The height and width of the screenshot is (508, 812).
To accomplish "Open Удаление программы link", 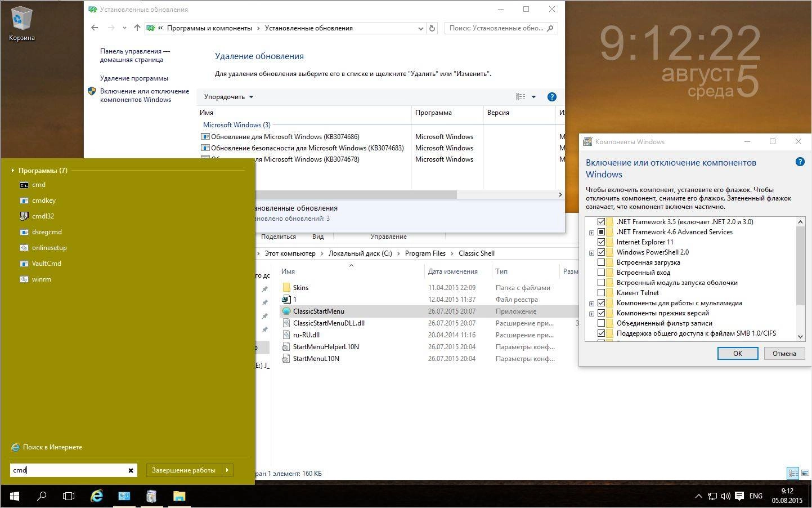I will (x=134, y=78).
